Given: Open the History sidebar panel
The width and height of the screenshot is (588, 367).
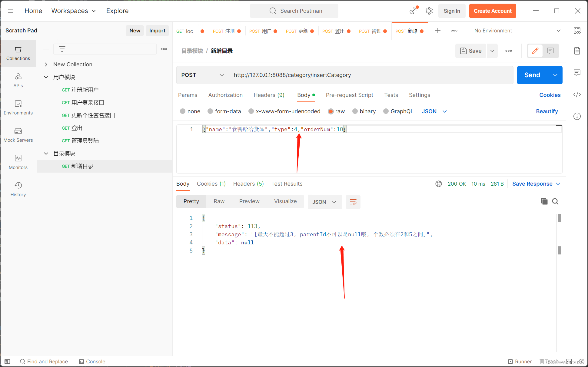Looking at the screenshot, I should coord(18,189).
